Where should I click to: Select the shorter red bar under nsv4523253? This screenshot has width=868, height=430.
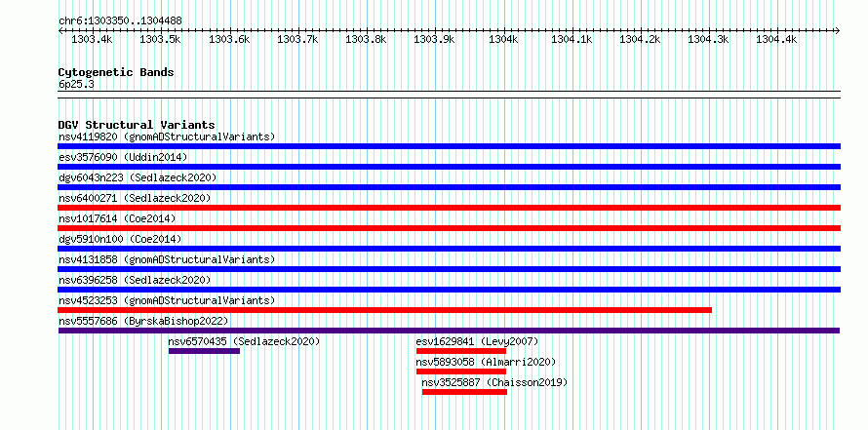point(384,310)
